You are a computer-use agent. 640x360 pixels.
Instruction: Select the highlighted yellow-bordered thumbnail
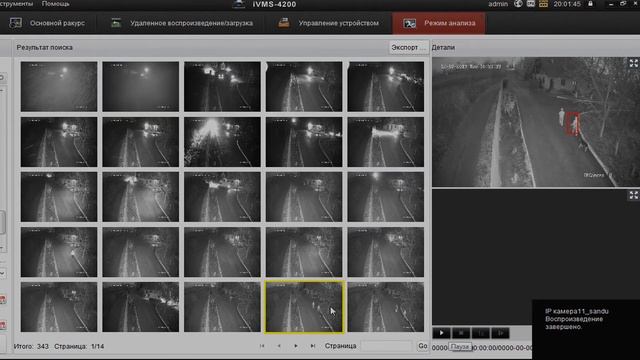pos(304,307)
